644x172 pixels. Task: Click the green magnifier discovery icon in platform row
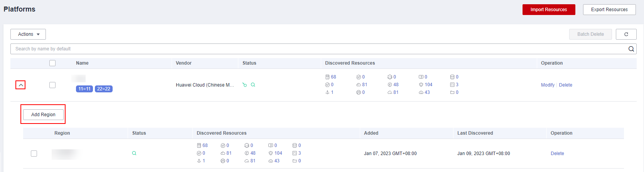pos(253,85)
